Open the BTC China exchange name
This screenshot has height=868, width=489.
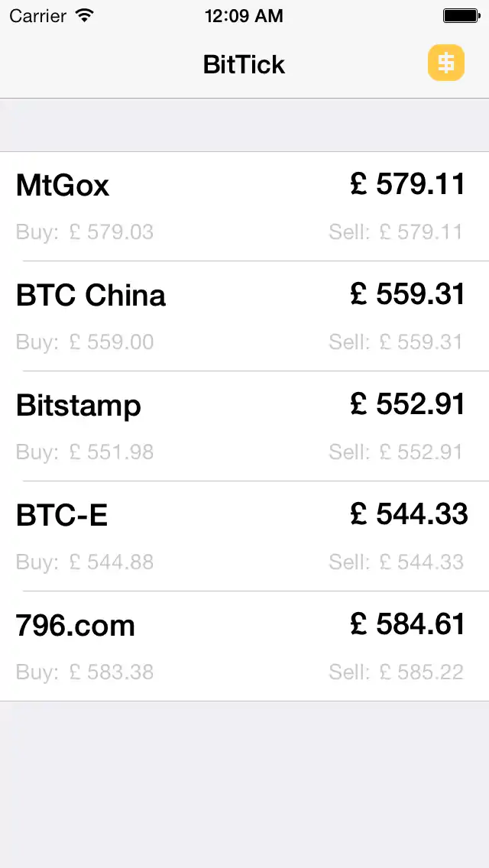pyautogui.click(x=91, y=295)
